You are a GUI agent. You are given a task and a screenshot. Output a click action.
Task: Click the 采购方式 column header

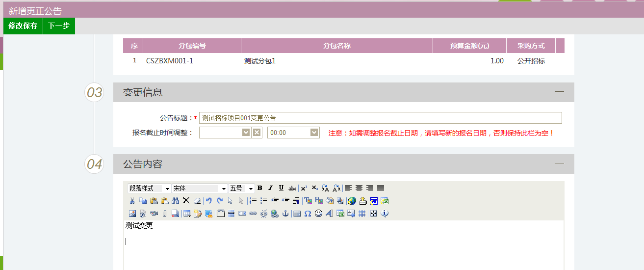coord(531,46)
